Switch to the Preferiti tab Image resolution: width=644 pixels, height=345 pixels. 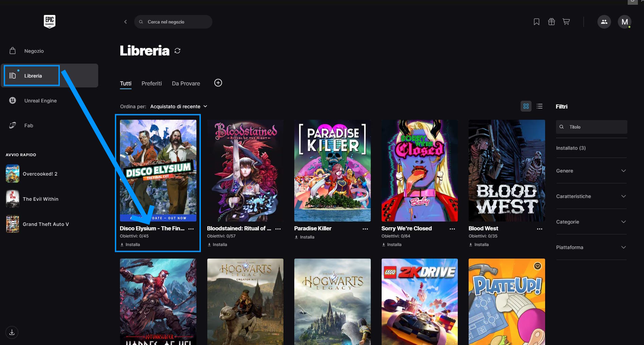152,83
